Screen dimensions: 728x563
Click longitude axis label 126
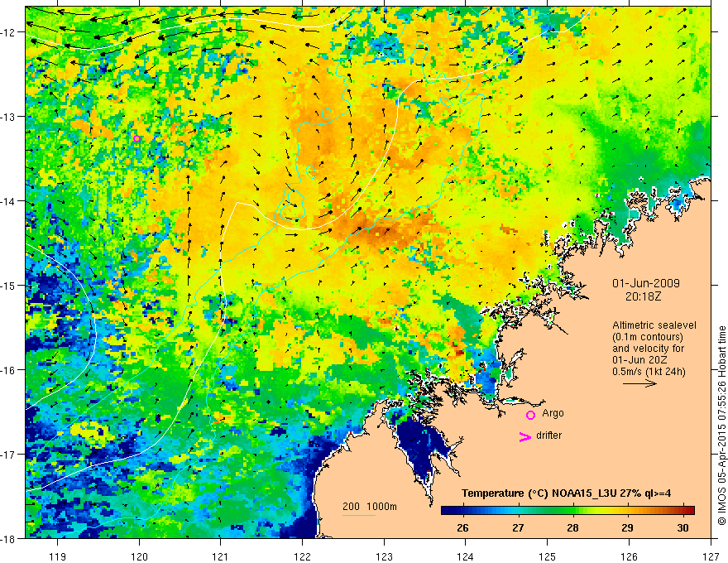[629, 556]
